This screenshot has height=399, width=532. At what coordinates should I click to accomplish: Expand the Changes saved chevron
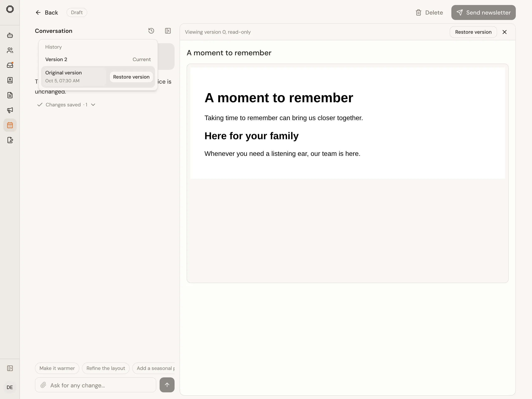point(93,105)
